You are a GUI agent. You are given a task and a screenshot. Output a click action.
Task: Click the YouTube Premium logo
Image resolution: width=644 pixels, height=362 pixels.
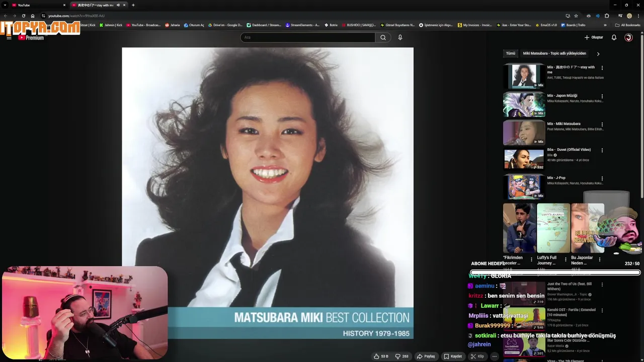click(31, 38)
